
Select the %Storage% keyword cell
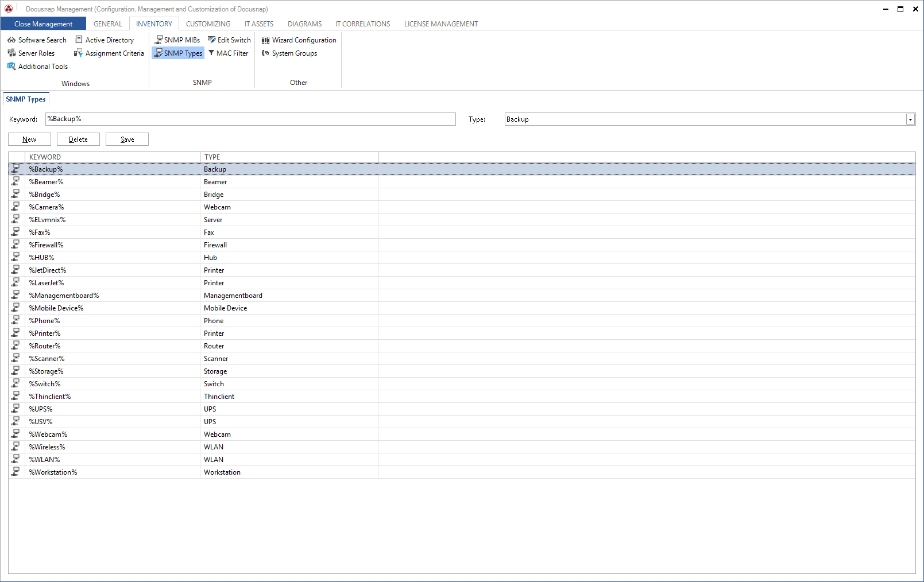tap(113, 371)
